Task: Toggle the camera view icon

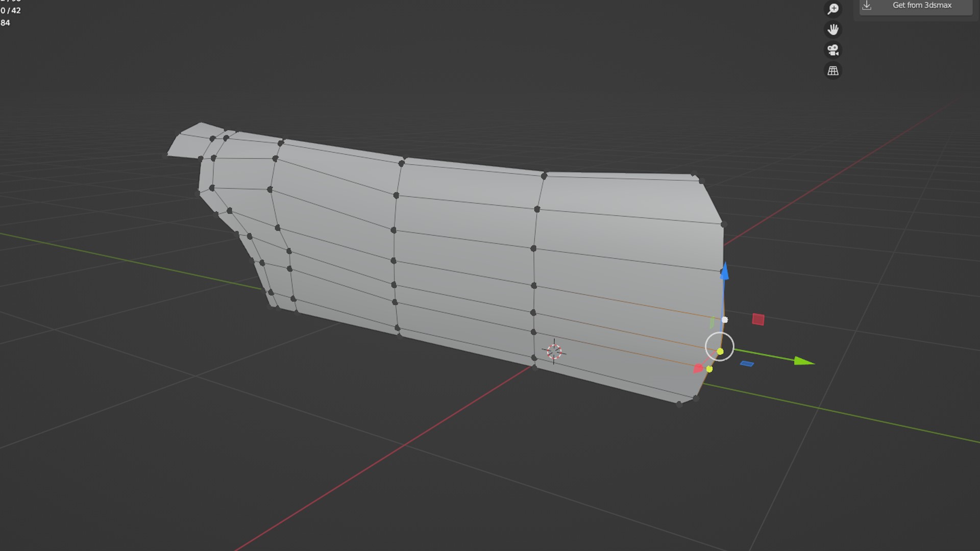Action: tap(833, 50)
